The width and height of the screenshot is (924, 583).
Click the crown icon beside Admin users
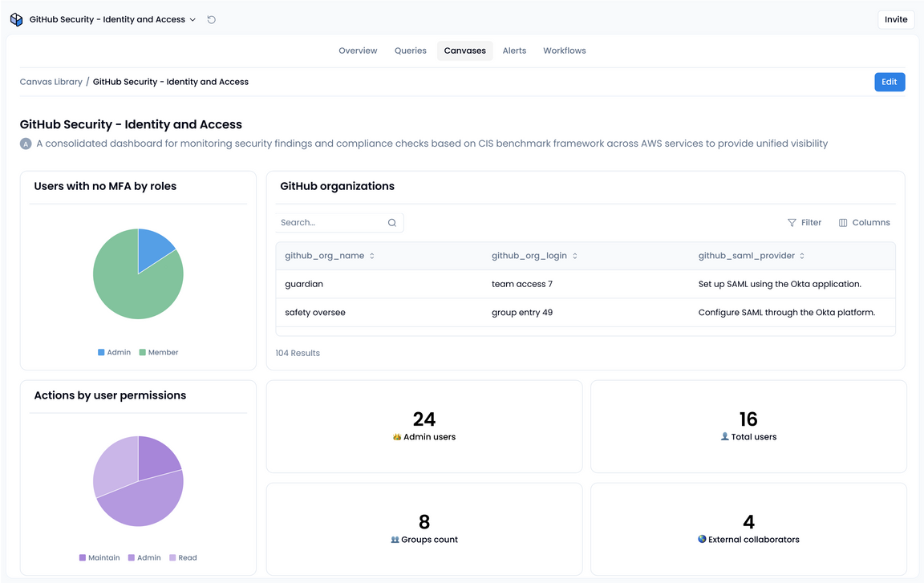[397, 437]
